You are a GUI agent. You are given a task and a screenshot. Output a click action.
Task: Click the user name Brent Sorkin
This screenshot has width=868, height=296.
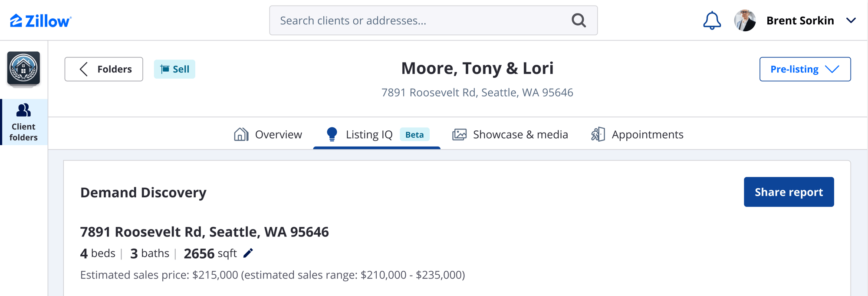click(800, 20)
